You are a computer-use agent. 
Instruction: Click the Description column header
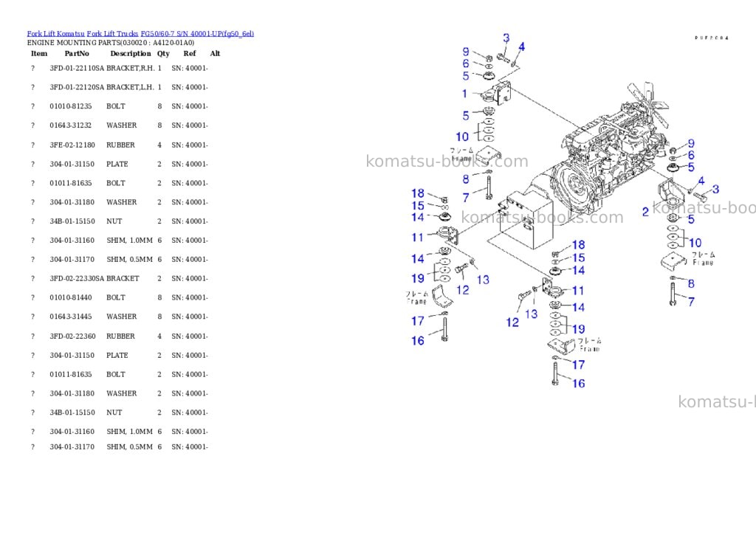pos(131,53)
